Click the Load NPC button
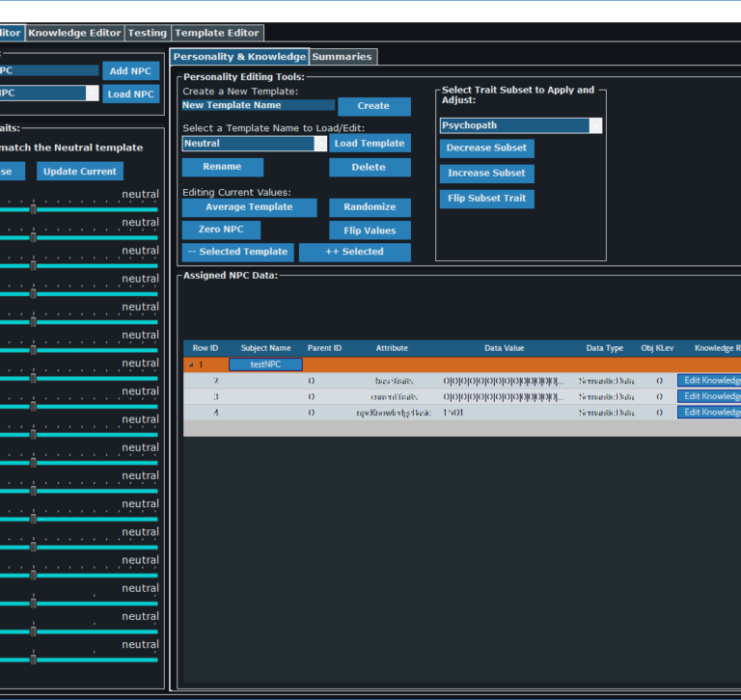The width and height of the screenshot is (741, 700). (x=131, y=94)
